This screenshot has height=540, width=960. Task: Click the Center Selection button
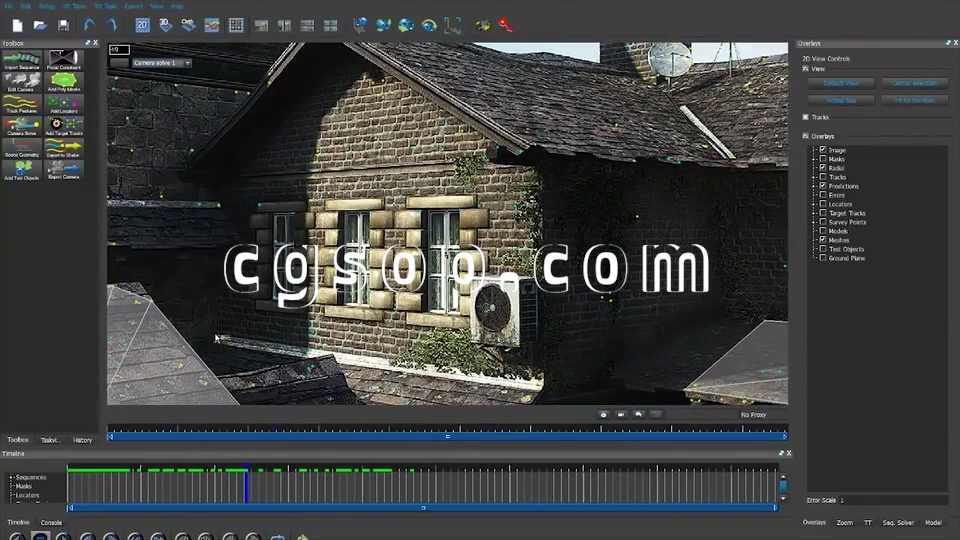click(x=915, y=83)
